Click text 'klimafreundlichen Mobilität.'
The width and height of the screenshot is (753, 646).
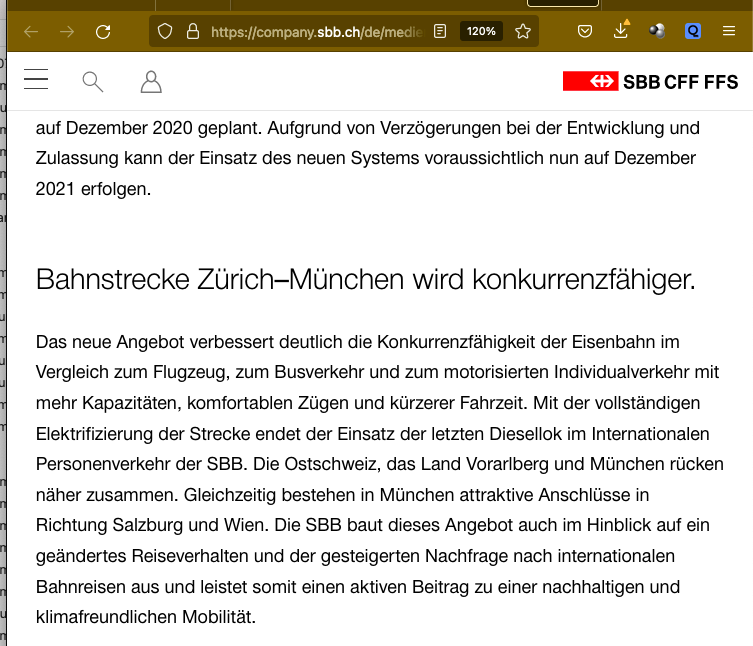146,617
